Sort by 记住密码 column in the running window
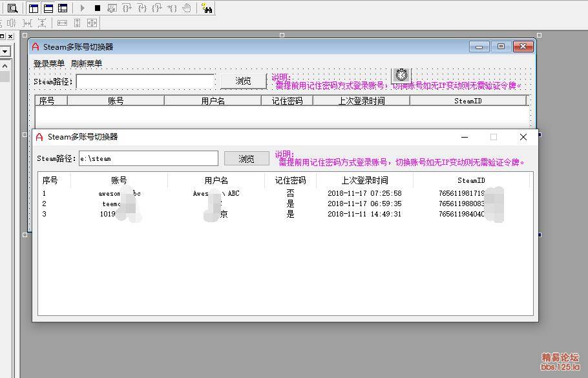The height and width of the screenshot is (378, 588). pos(290,180)
